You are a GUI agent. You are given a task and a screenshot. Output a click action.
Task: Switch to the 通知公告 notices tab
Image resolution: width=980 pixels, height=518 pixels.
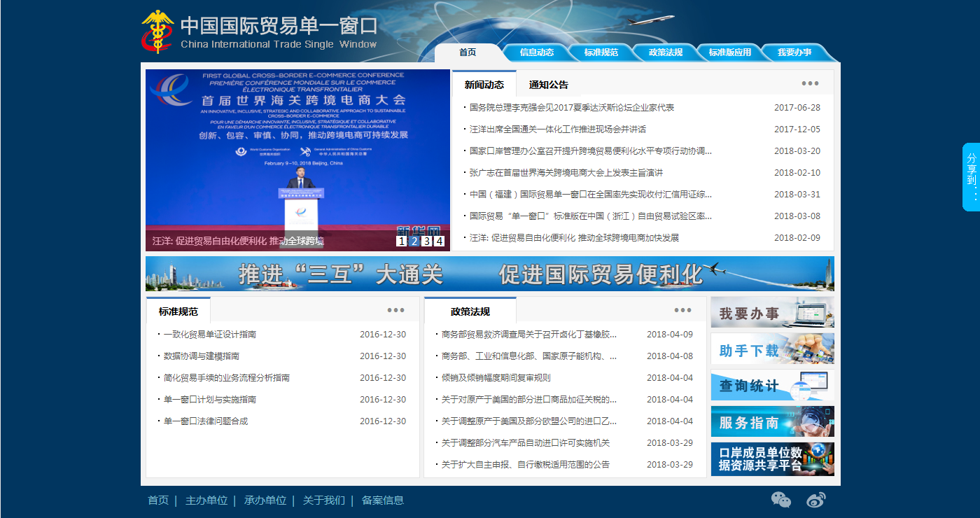coord(547,83)
